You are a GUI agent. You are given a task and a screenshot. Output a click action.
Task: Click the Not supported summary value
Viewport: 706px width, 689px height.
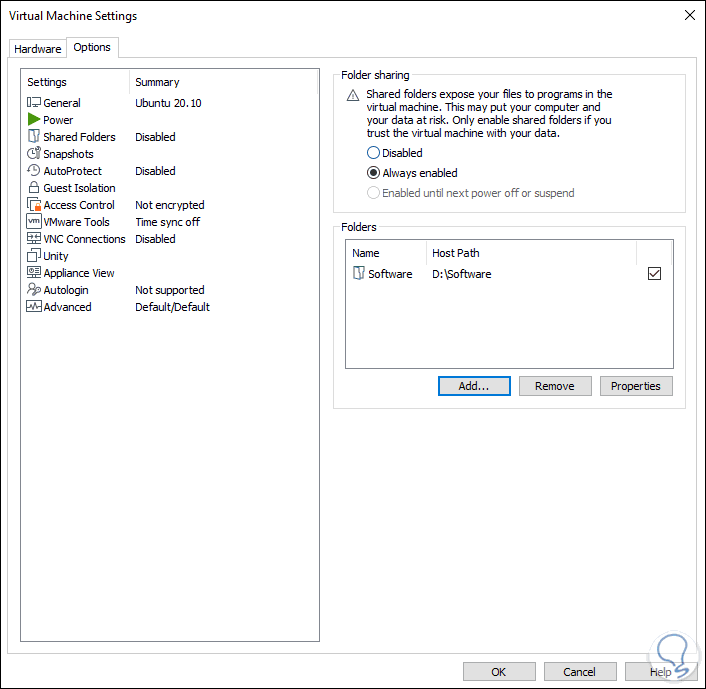click(x=170, y=290)
